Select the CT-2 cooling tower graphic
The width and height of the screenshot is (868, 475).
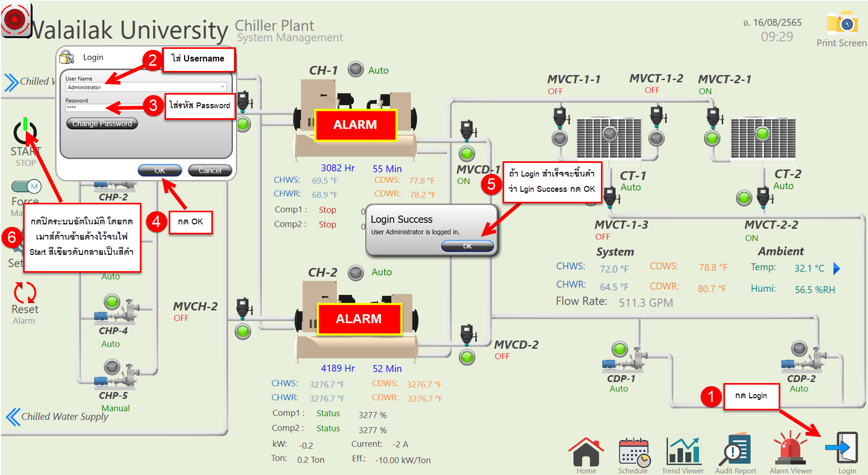763,138
